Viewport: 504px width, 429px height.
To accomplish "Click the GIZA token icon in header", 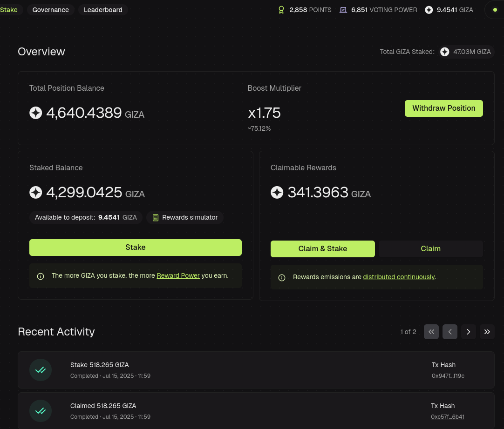I will coord(429,10).
